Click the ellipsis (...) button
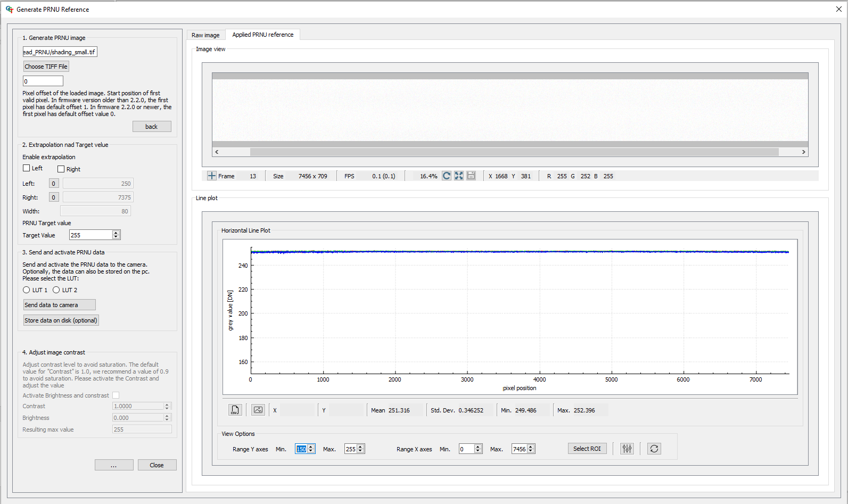The image size is (848, 504). [114, 465]
